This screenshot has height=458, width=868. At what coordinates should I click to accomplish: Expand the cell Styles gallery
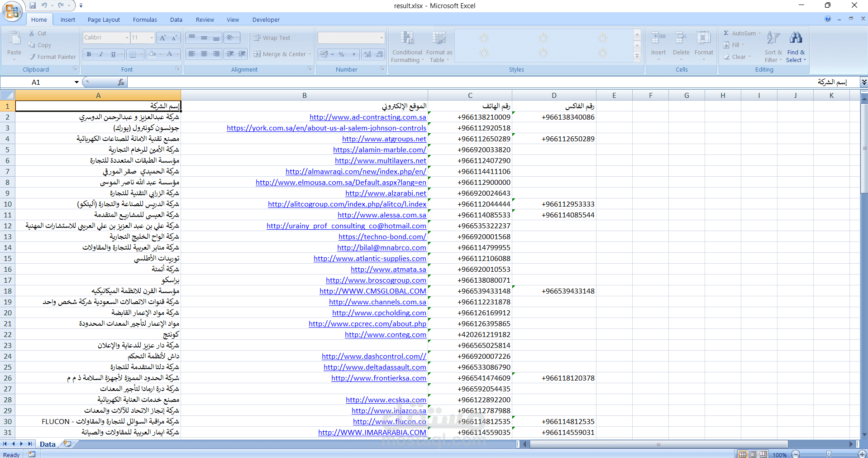637,56
